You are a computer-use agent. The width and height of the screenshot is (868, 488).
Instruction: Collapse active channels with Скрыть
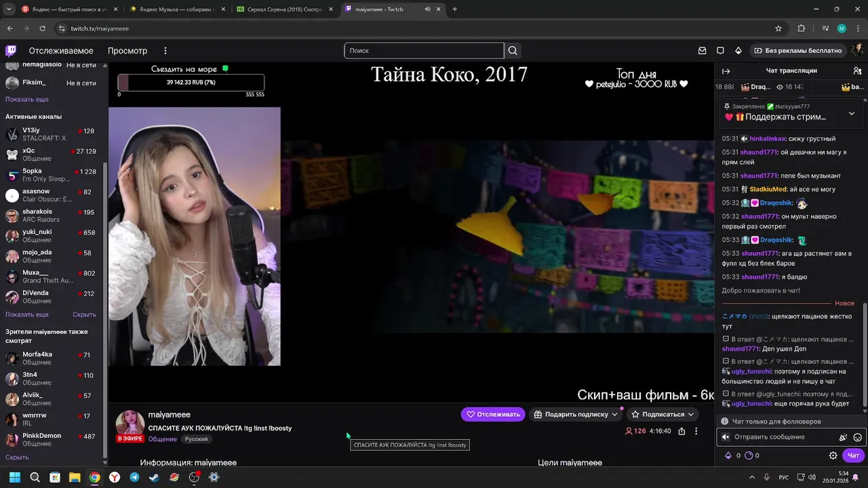84,314
